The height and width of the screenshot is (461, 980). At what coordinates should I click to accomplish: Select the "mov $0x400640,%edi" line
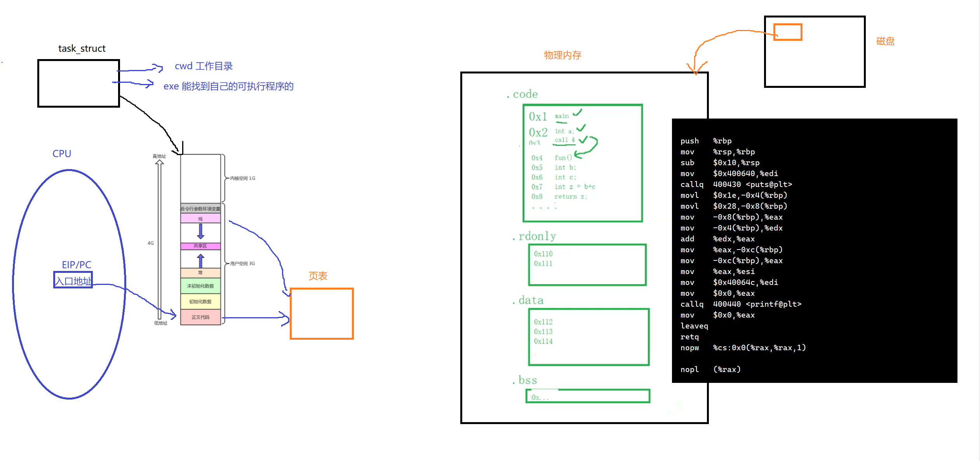729,174
